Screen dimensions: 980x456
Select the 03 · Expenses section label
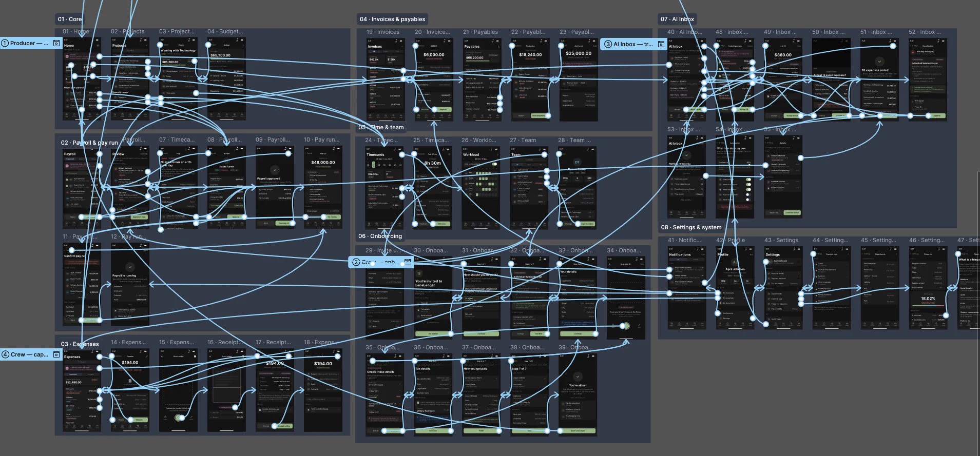pos(80,344)
